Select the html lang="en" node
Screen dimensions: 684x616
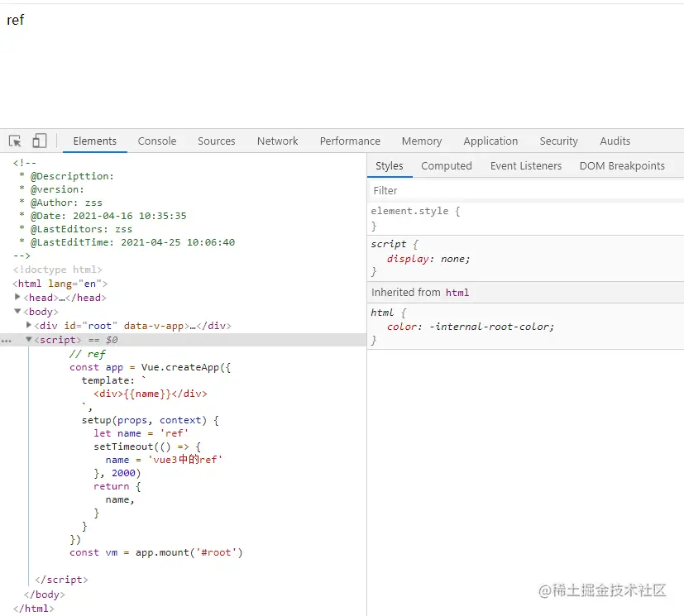[60, 284]
